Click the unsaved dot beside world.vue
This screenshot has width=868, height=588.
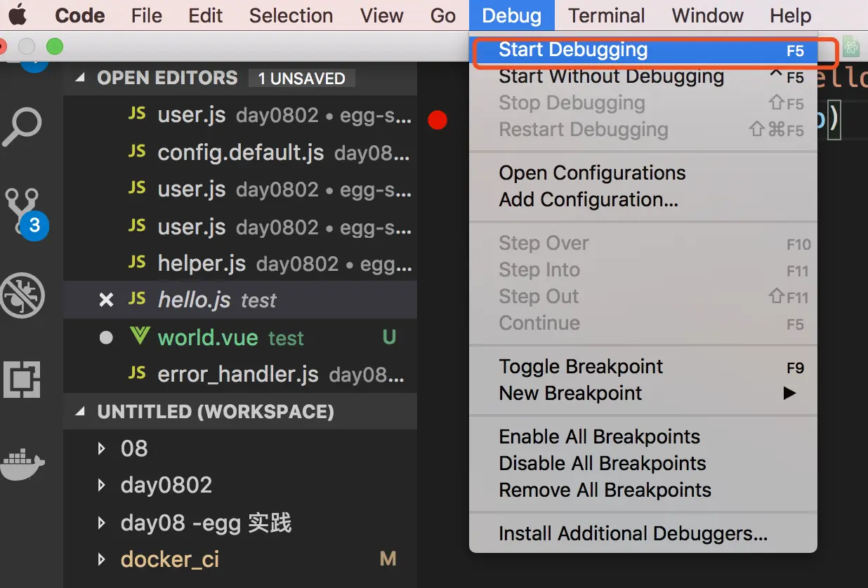(106, 338)
